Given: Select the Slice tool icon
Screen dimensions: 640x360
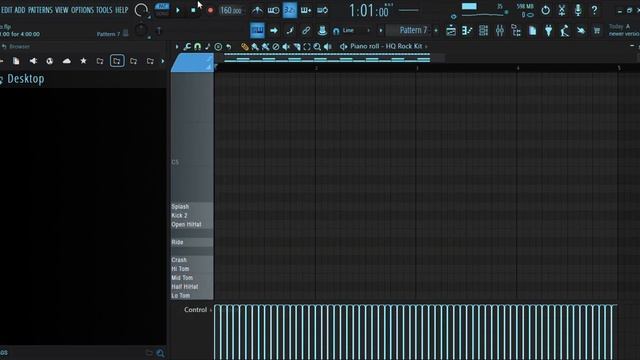Looking at the screenshot, I should click(297, 47).
